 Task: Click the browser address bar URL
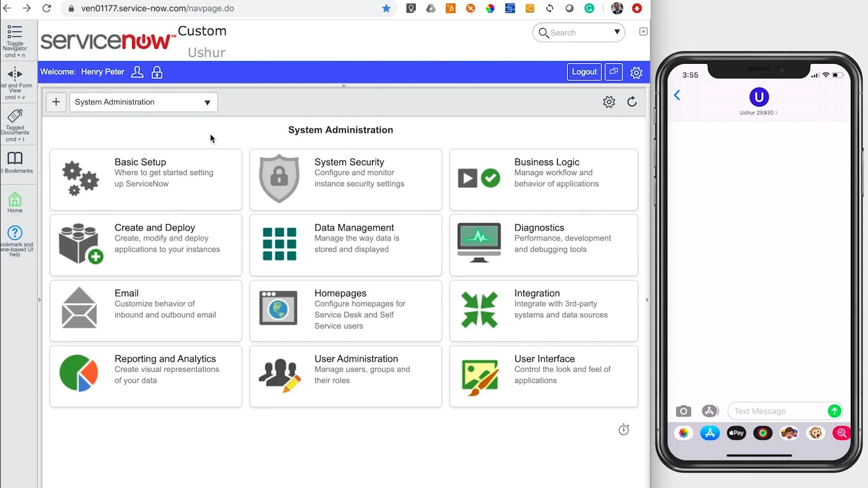[x=158, y=8]
